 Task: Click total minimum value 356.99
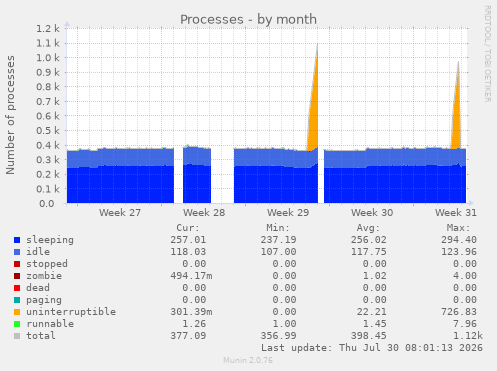click(278, 336)
